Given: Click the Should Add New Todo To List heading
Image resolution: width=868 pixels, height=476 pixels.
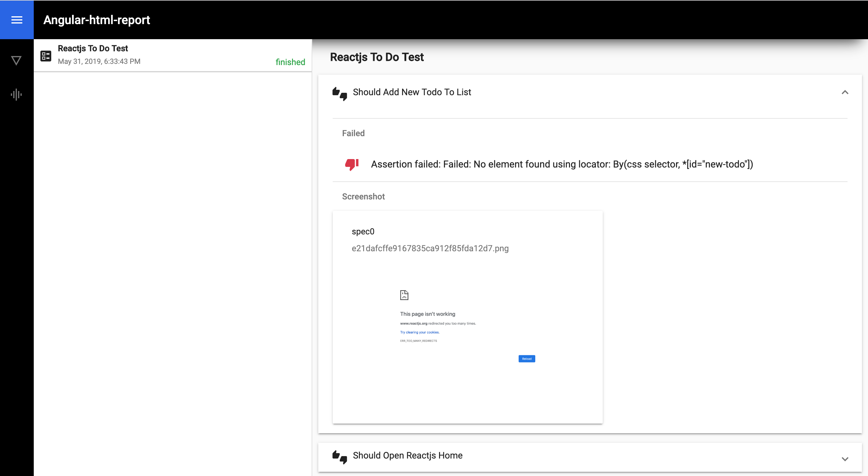Looking at the screenshot, I should point(412,92).
